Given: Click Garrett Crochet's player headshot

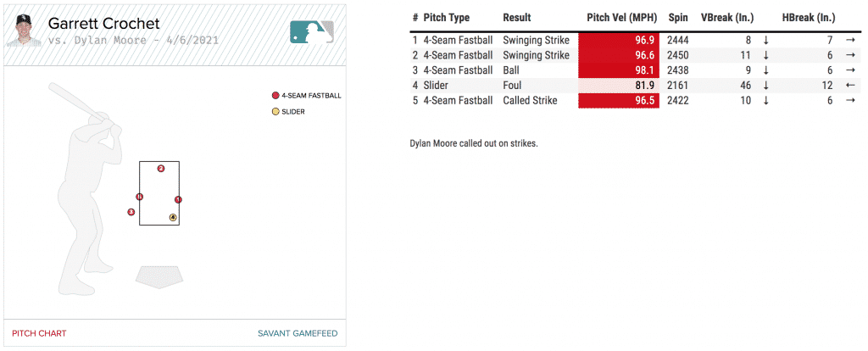Looking at the screenshot, I should (24, 31).
